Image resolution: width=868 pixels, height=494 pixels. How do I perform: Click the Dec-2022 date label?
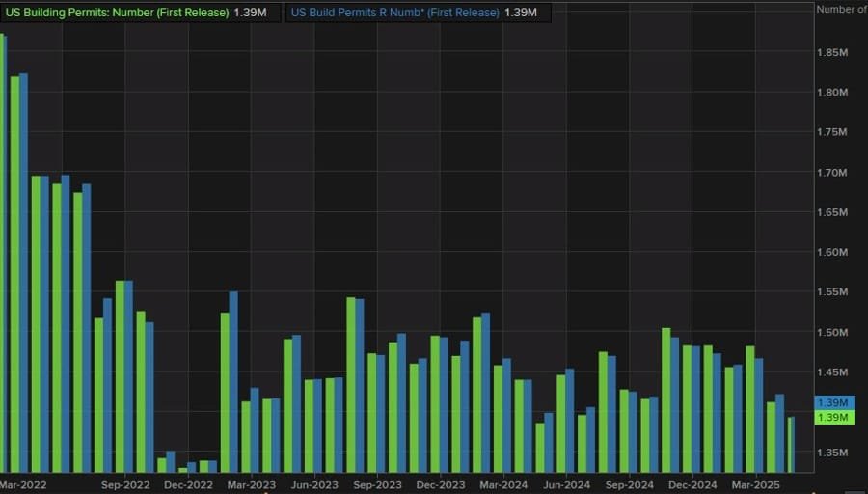(189, 485)
